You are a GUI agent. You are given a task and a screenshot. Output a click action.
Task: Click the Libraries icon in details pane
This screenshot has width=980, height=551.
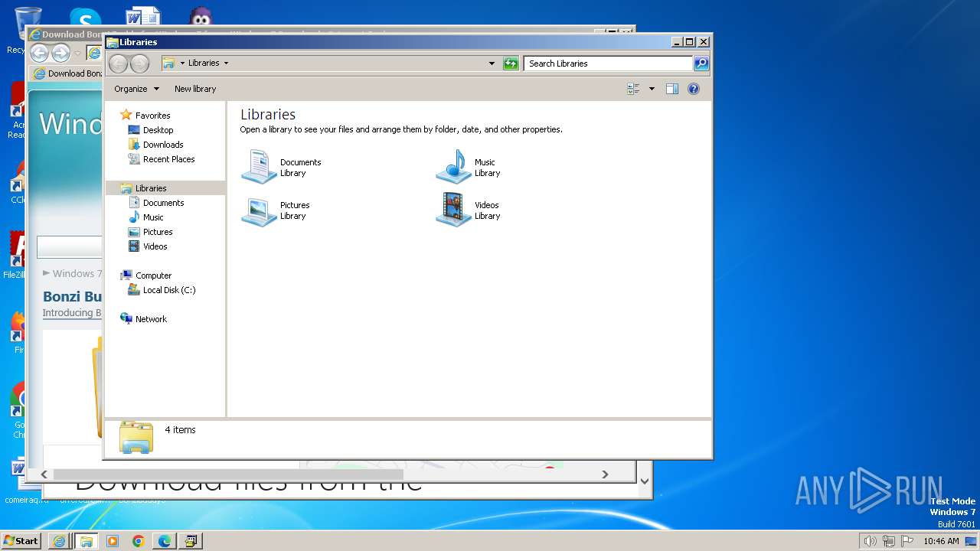tap(136, 438)
